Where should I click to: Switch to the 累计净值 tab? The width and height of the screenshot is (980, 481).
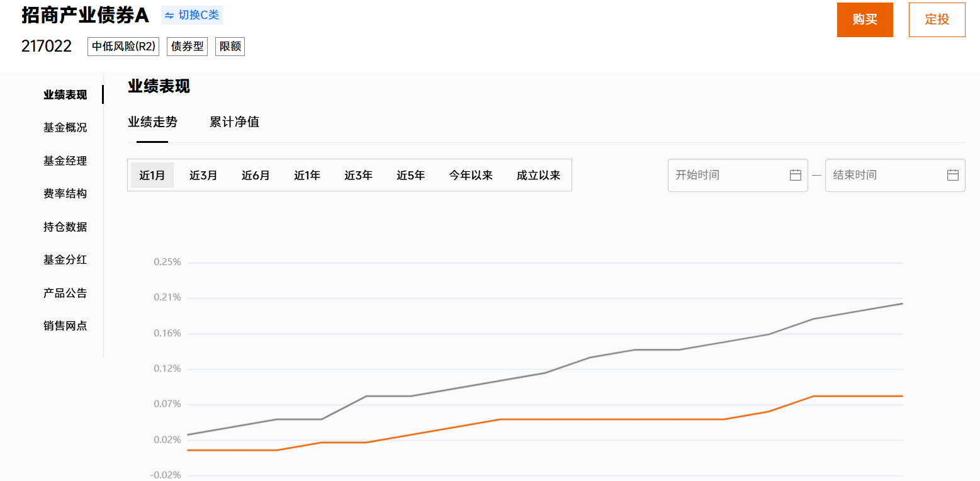234,122
